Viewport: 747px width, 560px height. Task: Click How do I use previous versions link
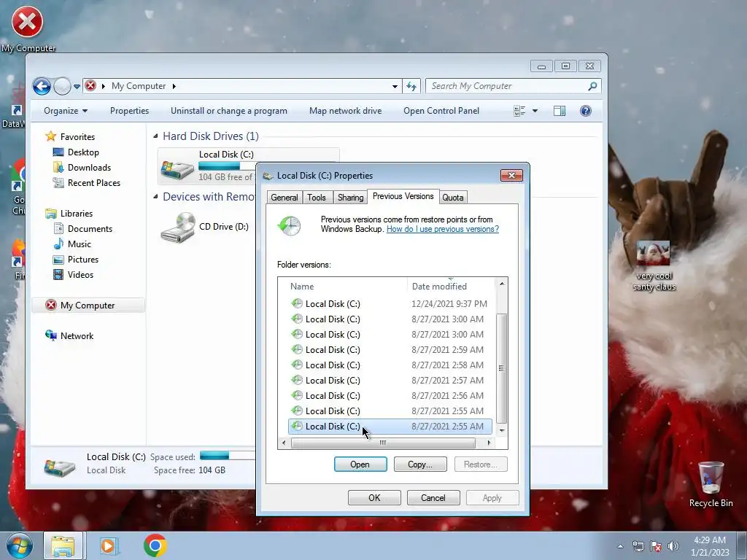tap(443, 229)
